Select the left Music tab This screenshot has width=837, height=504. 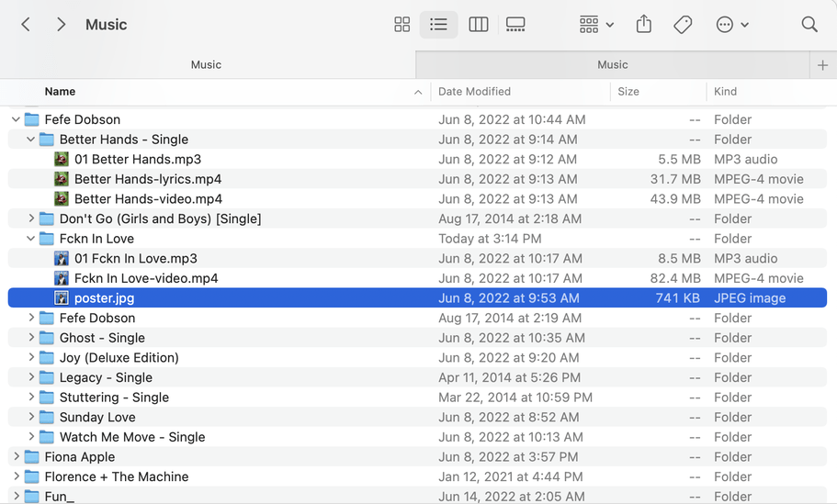pos(207,64)
